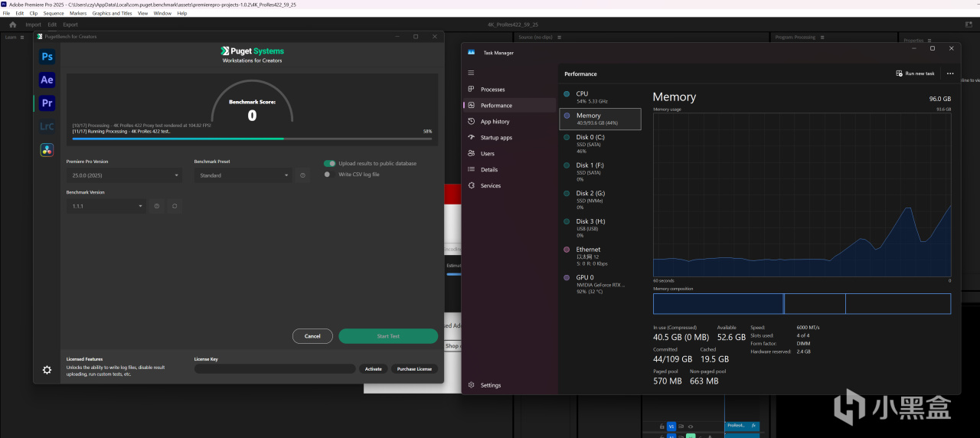Click the Memory usage graph

(x=802, y=194)
